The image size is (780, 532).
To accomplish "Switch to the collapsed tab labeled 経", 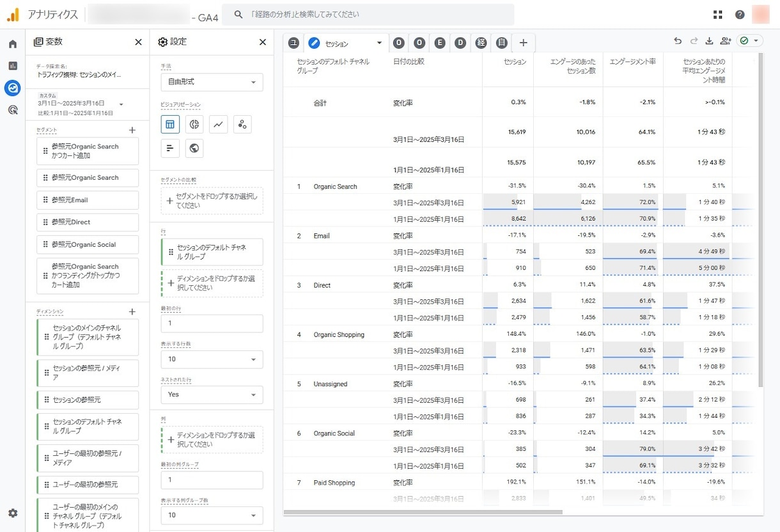I will click(481, 43).
